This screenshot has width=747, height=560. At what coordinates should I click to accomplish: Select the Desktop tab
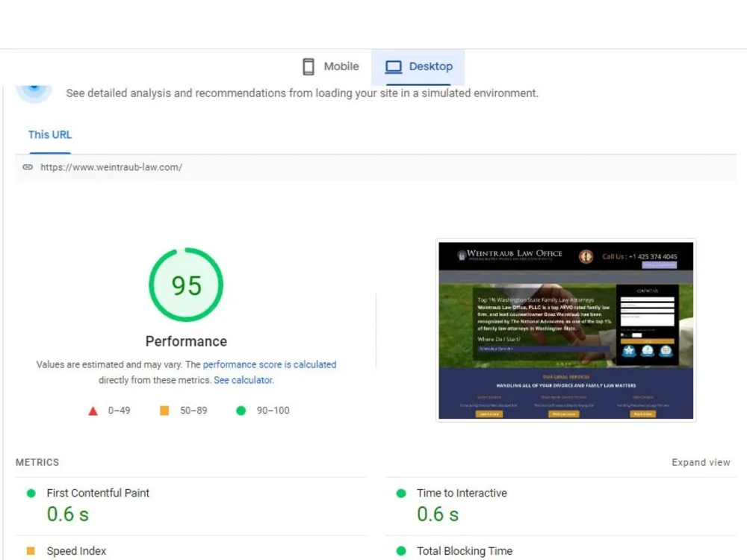[x=418, y=66]
